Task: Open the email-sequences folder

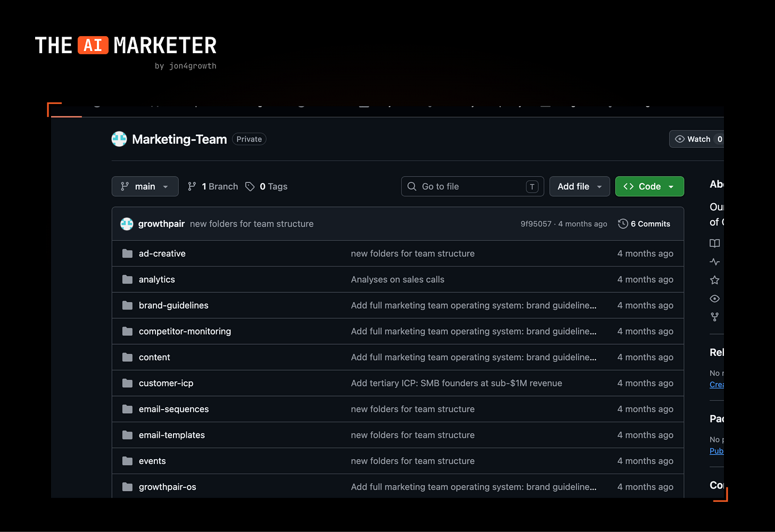Action: 174,409
